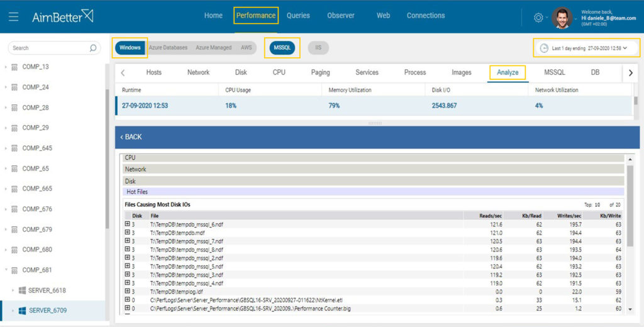
Task: Select the 27-09-2020 12:53 runtime row
Action: pyautogui.click(x=375, y=106)
